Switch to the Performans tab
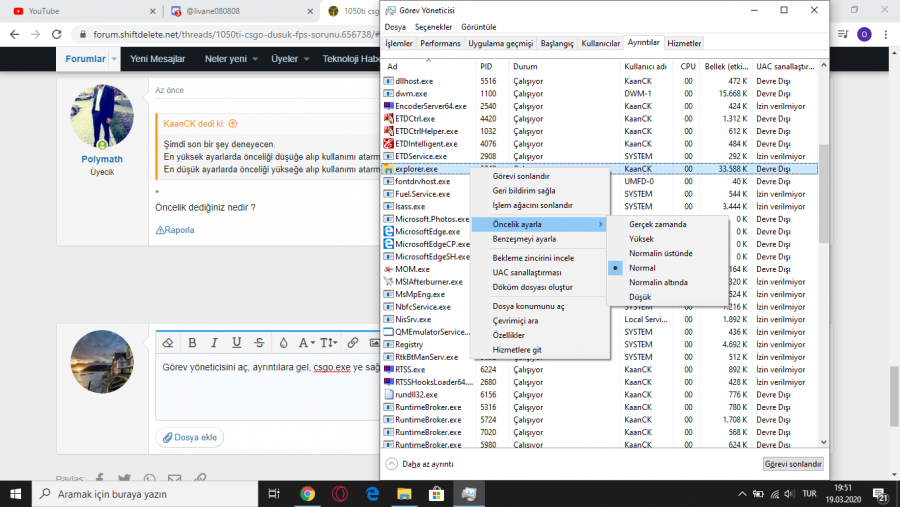This screenshot has width=900, height=507. [440, 44]
